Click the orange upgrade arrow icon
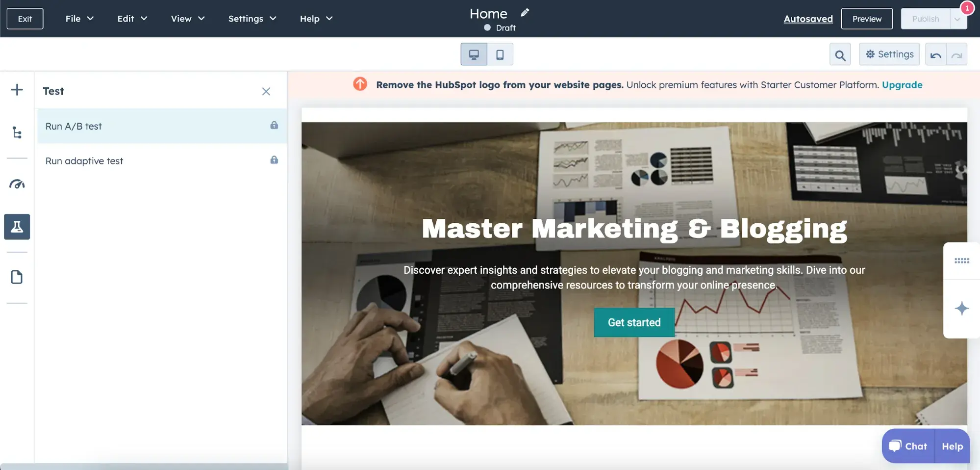The image size is (980, 470). (360, 84)
